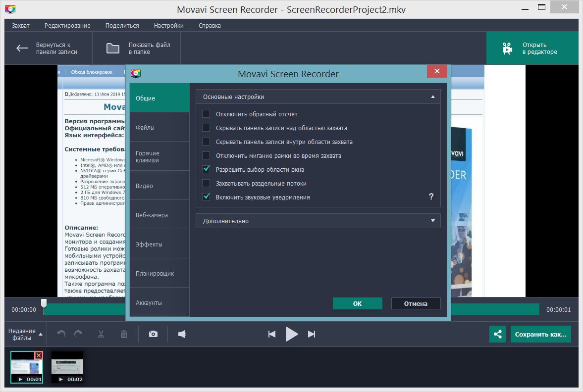Disable "Включить звуковые уведомления" checkbox
This screenshot has height=392, width=583.
[x=206, y=197]
